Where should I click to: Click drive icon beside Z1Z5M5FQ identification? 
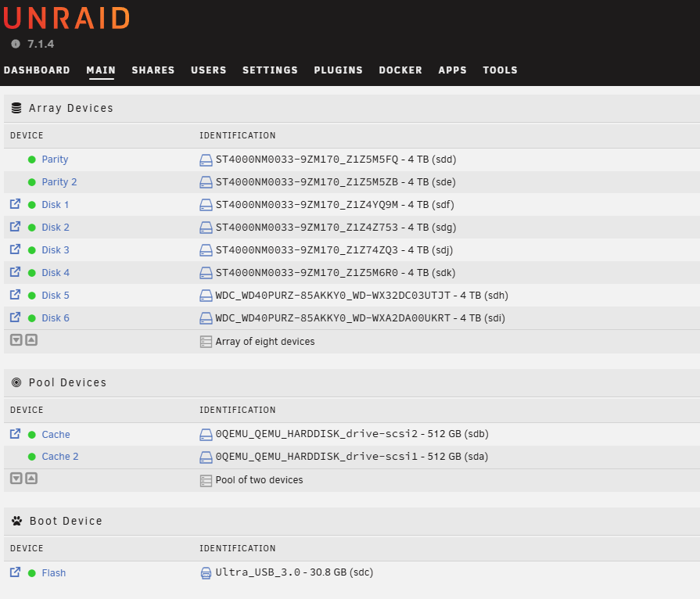[206, 160]
